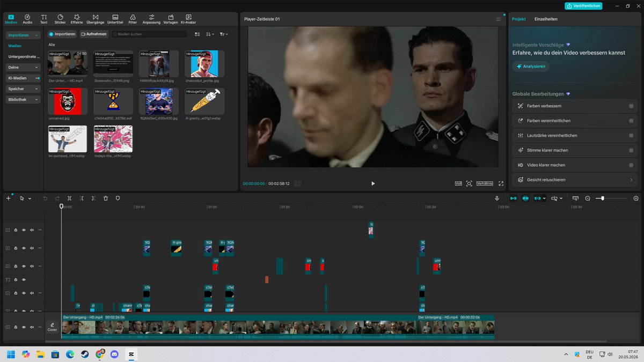
Task: Open the Untertitel captions tab
Action: pos(115,19)
